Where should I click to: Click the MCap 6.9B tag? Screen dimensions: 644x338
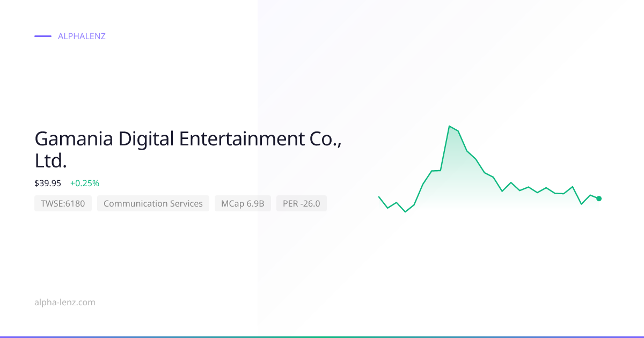(x=243, y=203)
